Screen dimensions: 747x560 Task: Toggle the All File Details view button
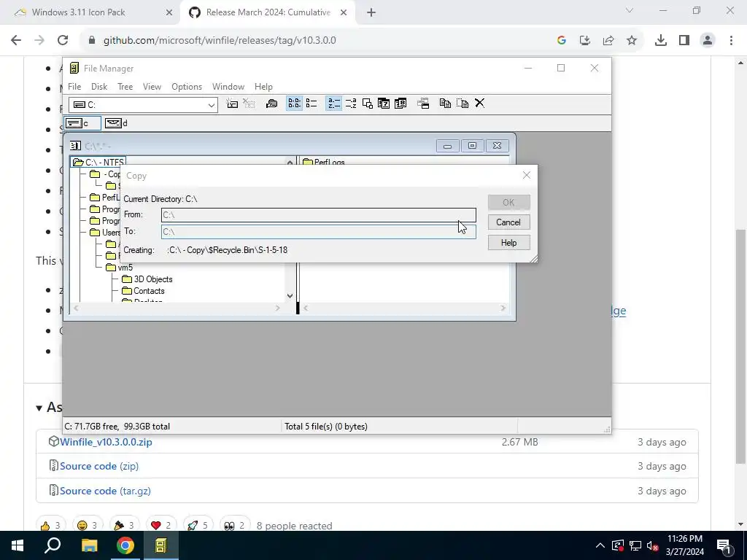pyautogui.click(x=311, y=104)
